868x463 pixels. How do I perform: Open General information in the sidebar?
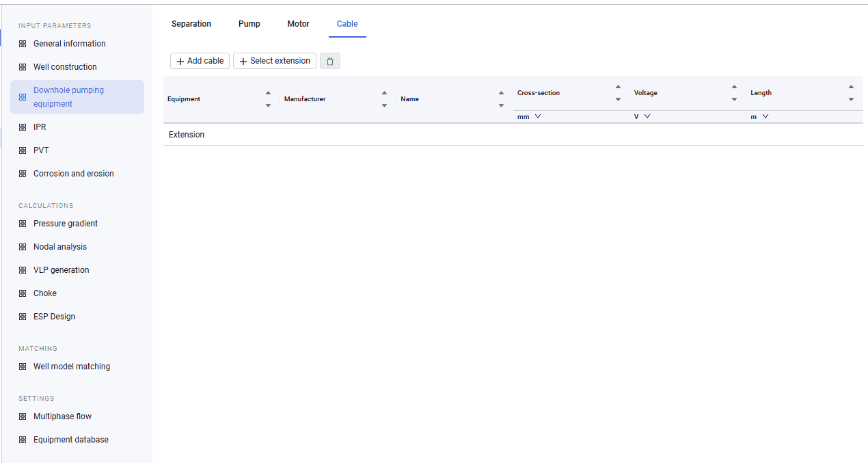coord(70,44)
